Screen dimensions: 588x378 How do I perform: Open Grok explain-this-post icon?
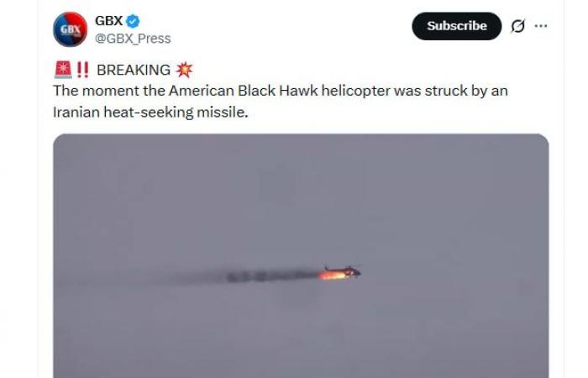pyautogui.click(x=517, y=26)
